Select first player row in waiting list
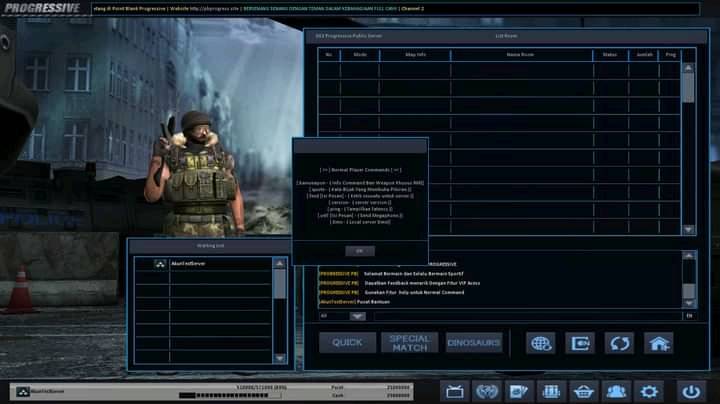720x404 pixels. (203, 264)
